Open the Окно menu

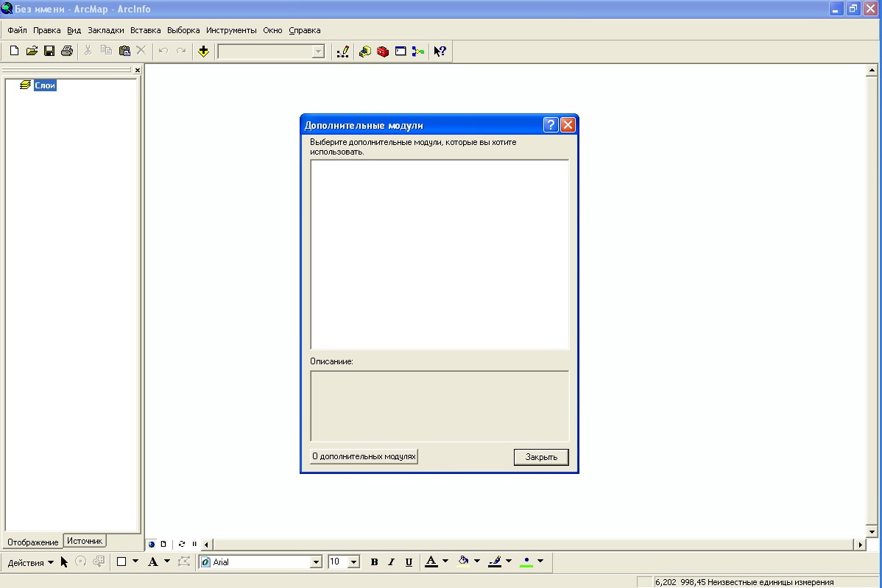(273, 30)
